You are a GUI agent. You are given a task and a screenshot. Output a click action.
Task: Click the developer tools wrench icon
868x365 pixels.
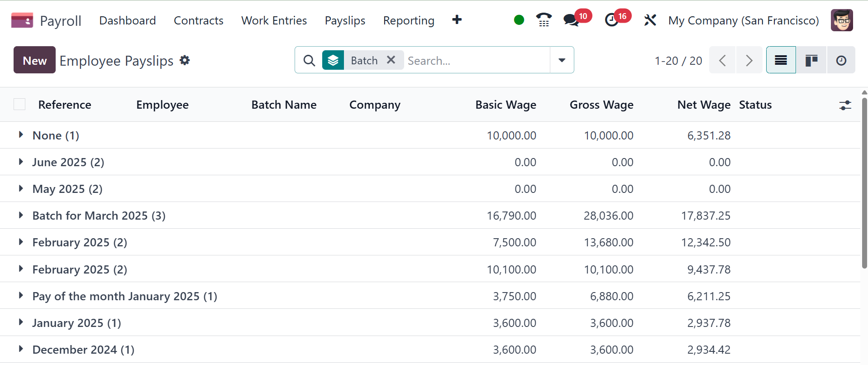click(650, 20)
